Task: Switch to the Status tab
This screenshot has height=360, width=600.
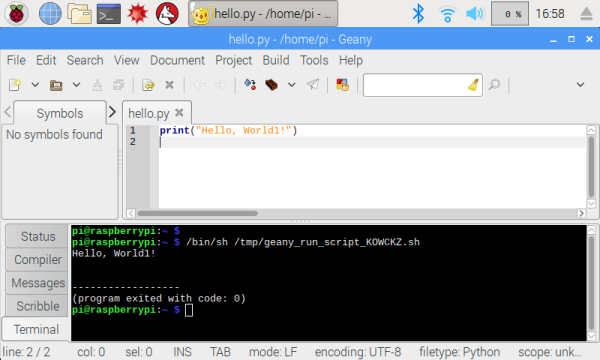Action: (38, 236)
